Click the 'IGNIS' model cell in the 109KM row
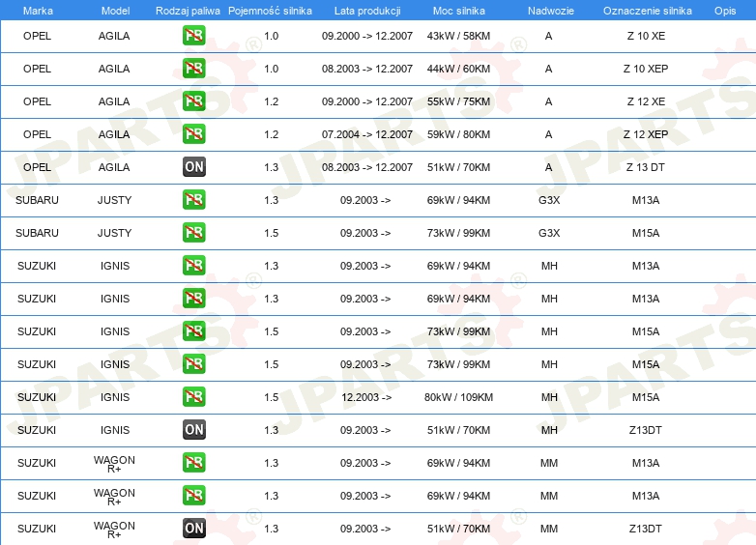Screen dimensions: 756x545 [115, 397]
